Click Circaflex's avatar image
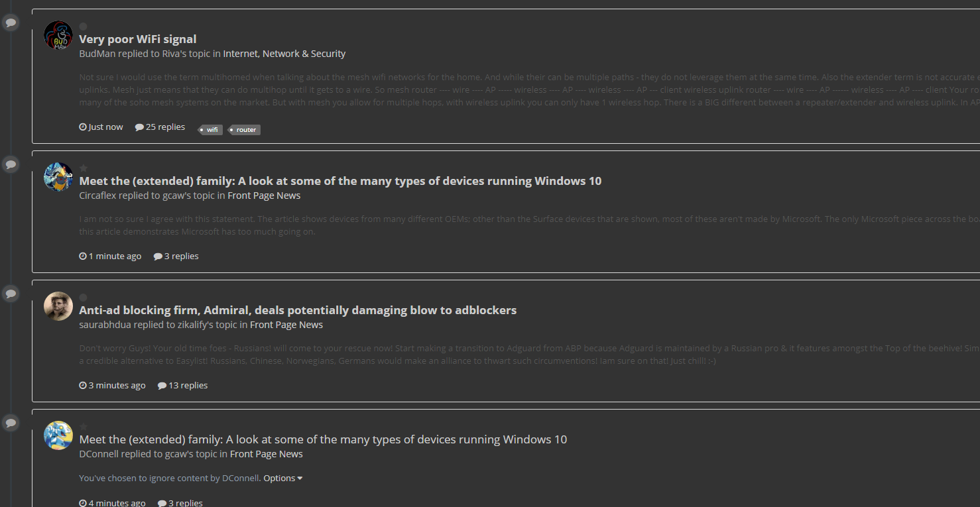Image resolution: width=980 pixels, height=507 pixels. tap(58, 177)
